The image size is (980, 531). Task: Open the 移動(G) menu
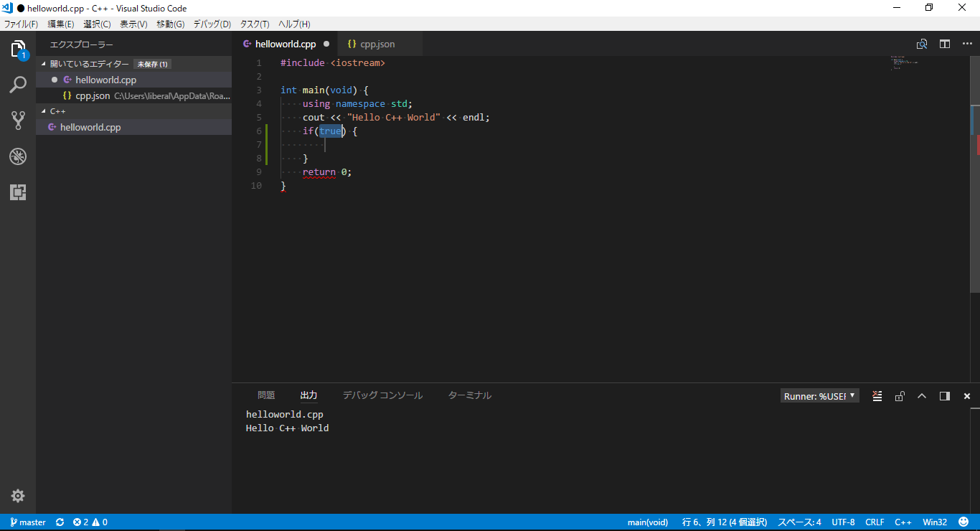tap(170, 24)
